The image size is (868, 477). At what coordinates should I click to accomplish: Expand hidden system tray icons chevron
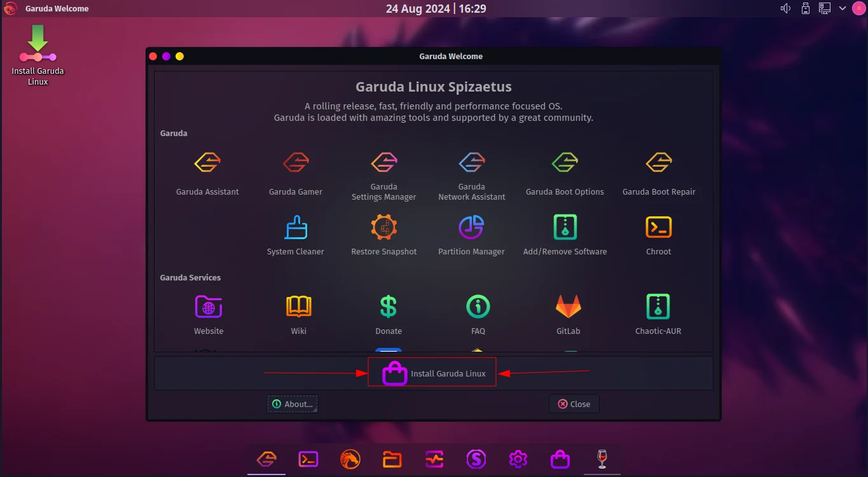click(x=842, y=8)
